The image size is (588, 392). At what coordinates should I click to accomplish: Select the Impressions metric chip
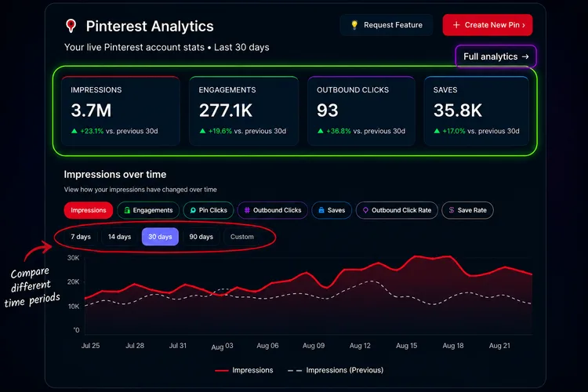pyautogui.click(x=89, y=210)
